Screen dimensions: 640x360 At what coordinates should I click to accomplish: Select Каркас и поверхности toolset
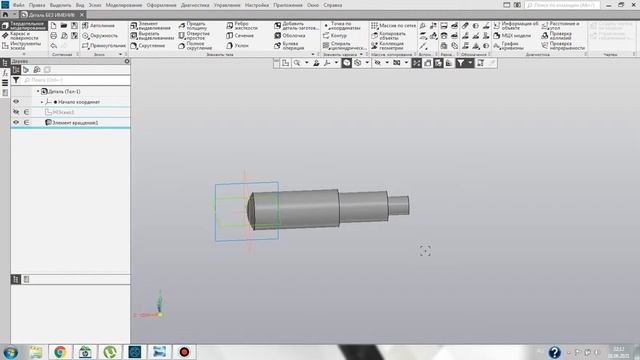tap(21, 36)
